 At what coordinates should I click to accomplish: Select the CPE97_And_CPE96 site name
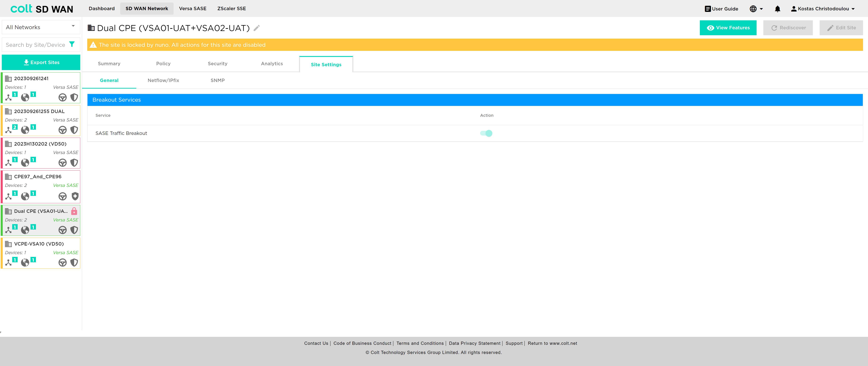click(38, 177)
